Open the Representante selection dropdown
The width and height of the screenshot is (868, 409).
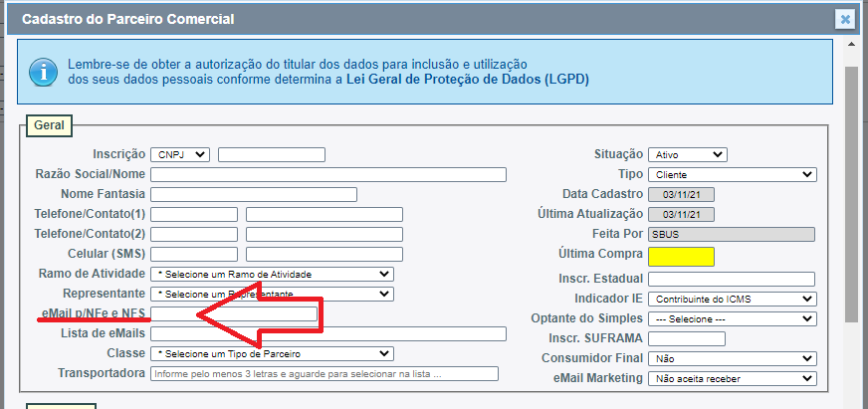[272, 294]
